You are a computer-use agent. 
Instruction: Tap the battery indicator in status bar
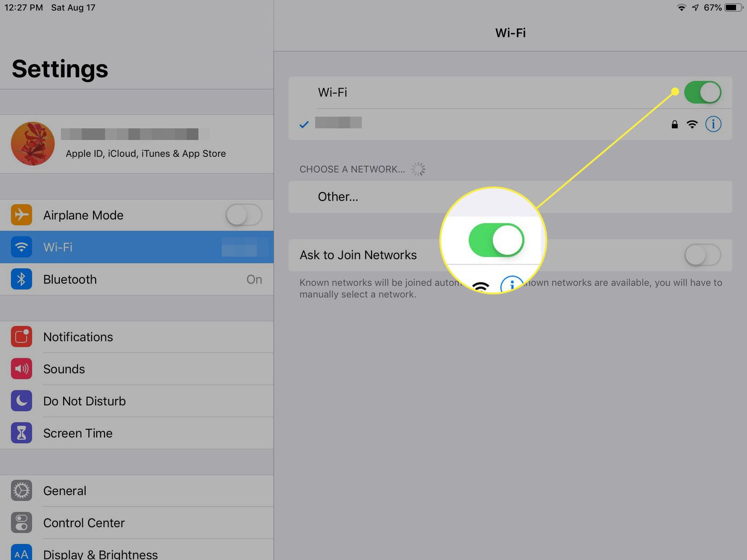tap(733, 7)
